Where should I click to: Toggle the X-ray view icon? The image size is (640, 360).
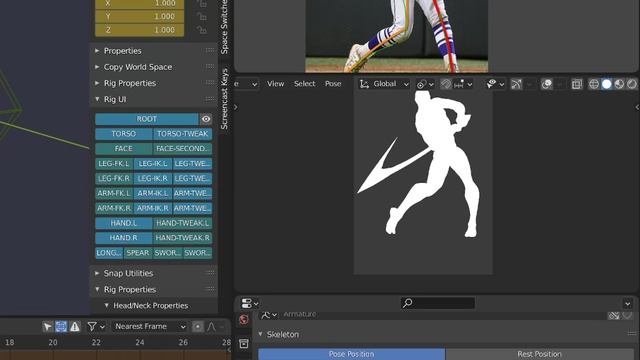(576, 84)
